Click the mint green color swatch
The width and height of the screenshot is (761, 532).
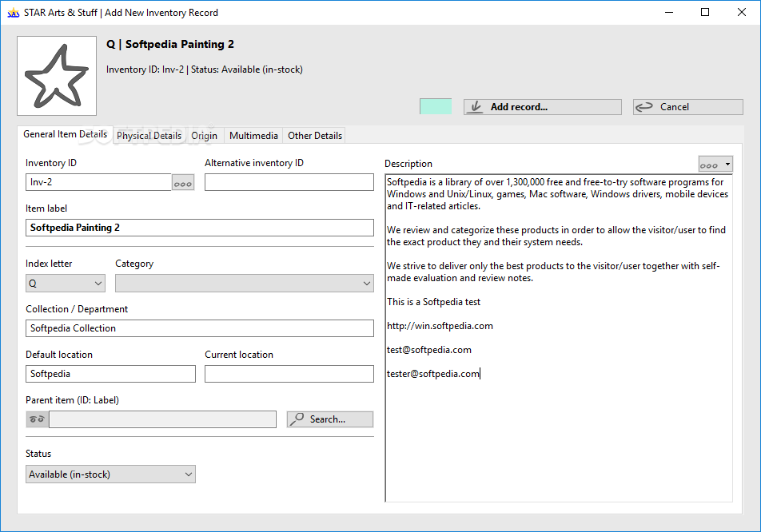pyautogui.click(x=436, y=107)
